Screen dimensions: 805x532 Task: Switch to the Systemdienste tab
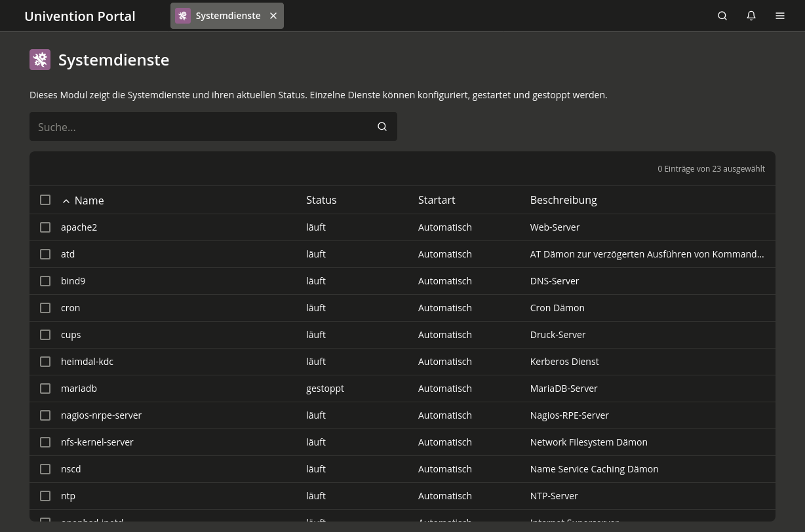click(227, 16)
